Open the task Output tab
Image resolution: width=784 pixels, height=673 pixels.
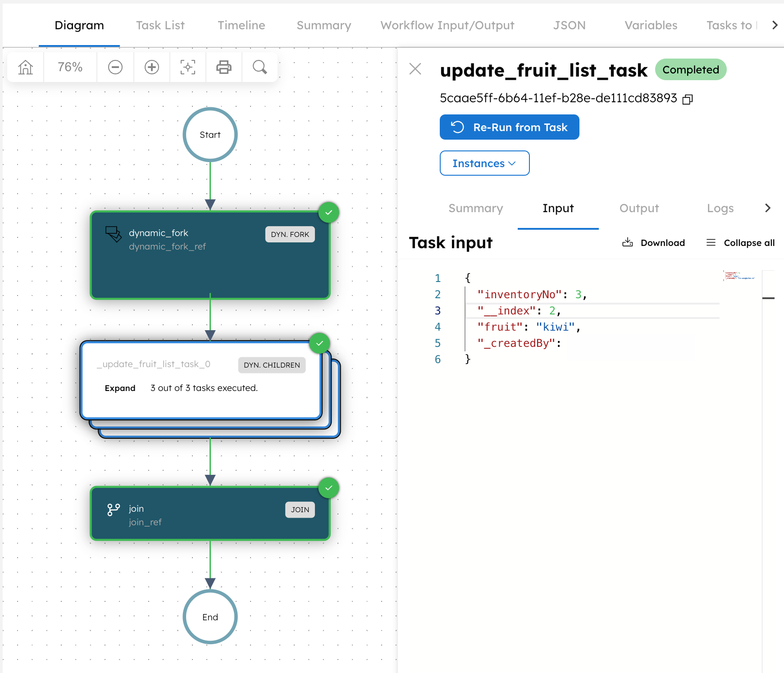coord(639,208)
